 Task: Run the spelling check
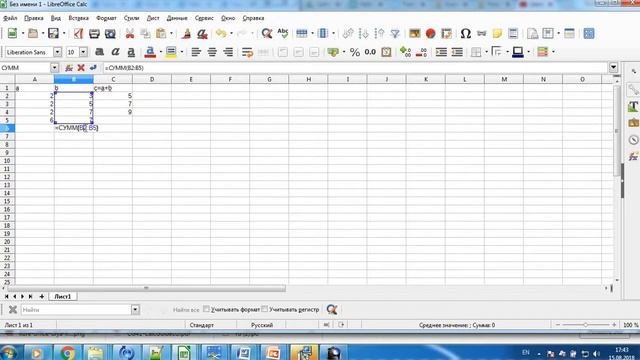point(282,33)
